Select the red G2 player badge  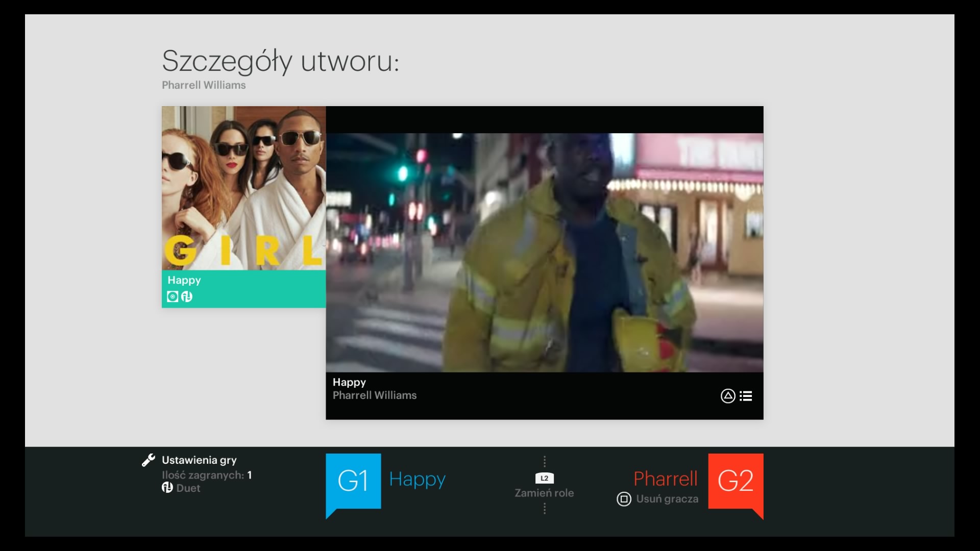click(x=735, y=481)
